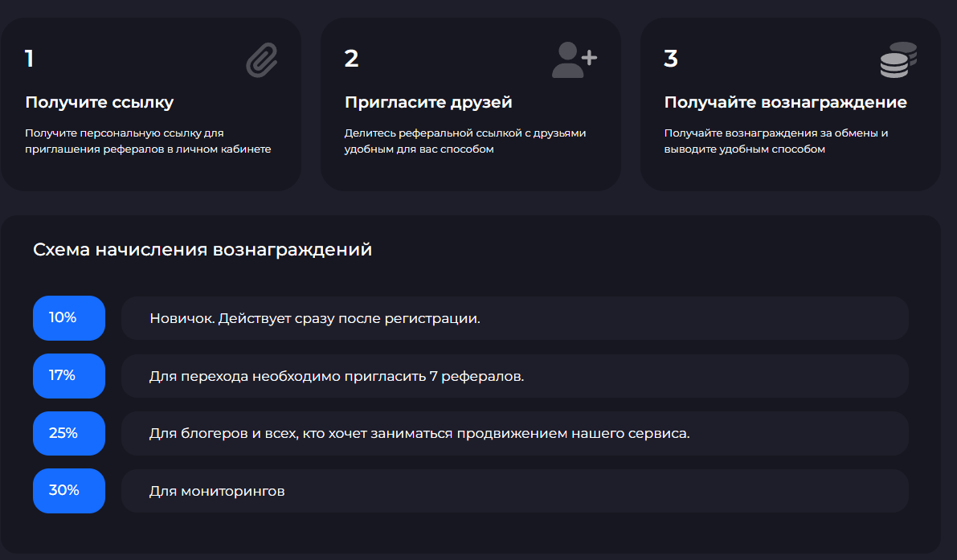Click the 30% reward badge

click(69, 491)
